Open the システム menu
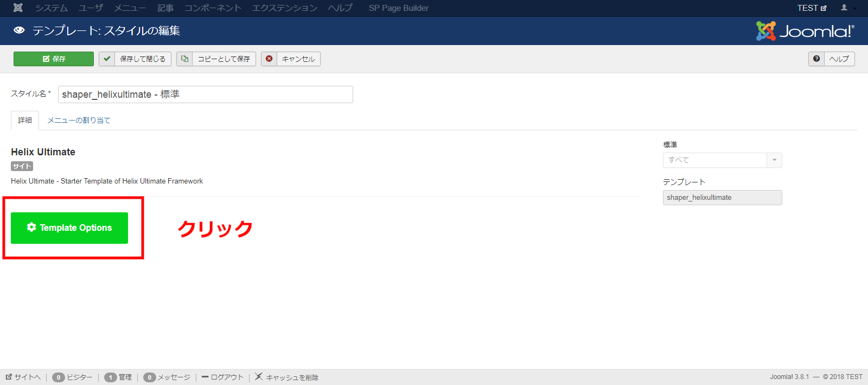The image size is (868, 385). tap(52, 8)
